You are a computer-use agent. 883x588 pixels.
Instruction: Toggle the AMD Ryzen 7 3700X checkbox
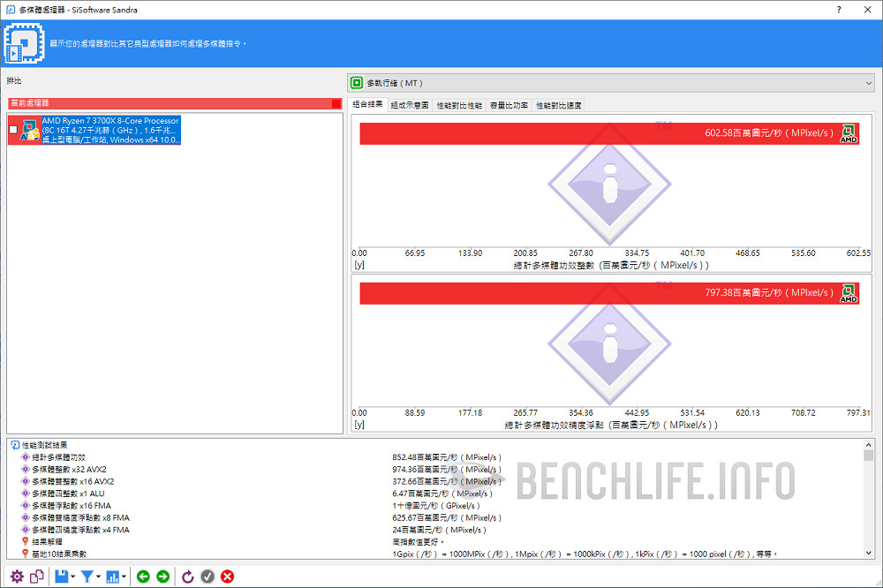point(13,130)
